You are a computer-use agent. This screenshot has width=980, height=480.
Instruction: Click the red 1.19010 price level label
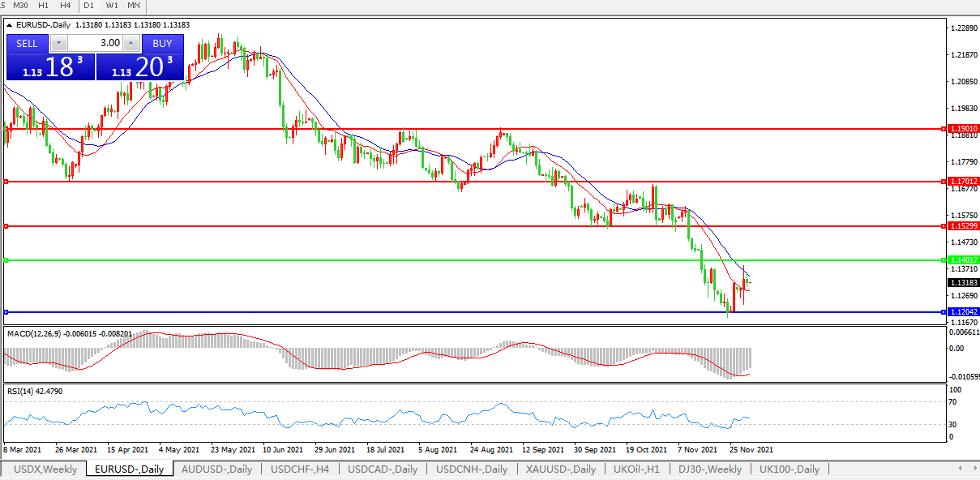[963, 129]
